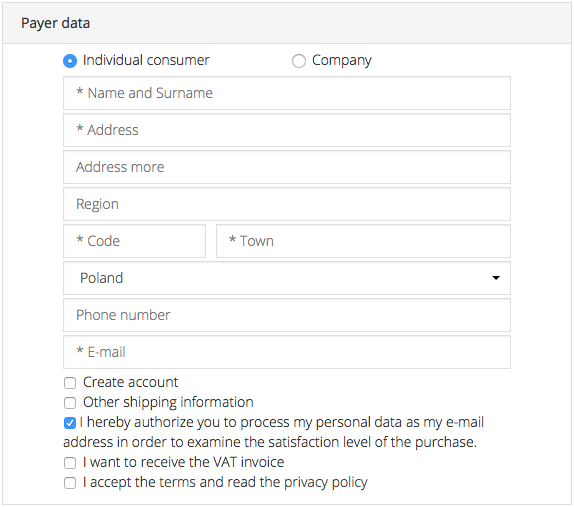Click the Region text field
The image size is (574, 507).
287,204
